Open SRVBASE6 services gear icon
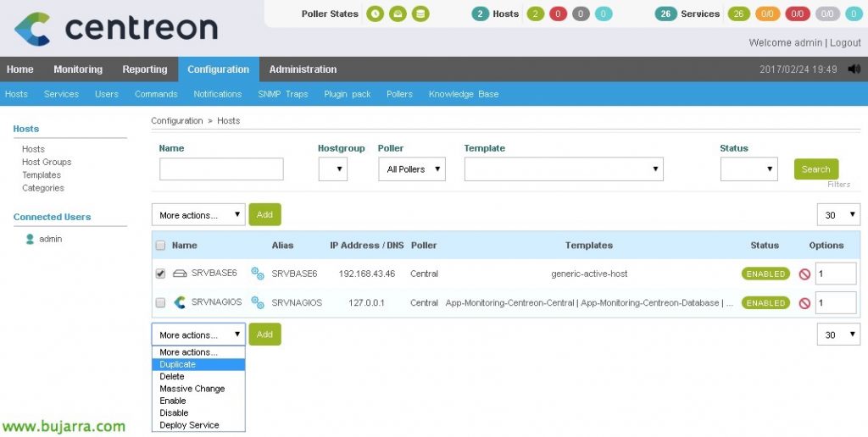Image resolution: width=868 pixels, height=437 pixels. click(x=258, y=274)
